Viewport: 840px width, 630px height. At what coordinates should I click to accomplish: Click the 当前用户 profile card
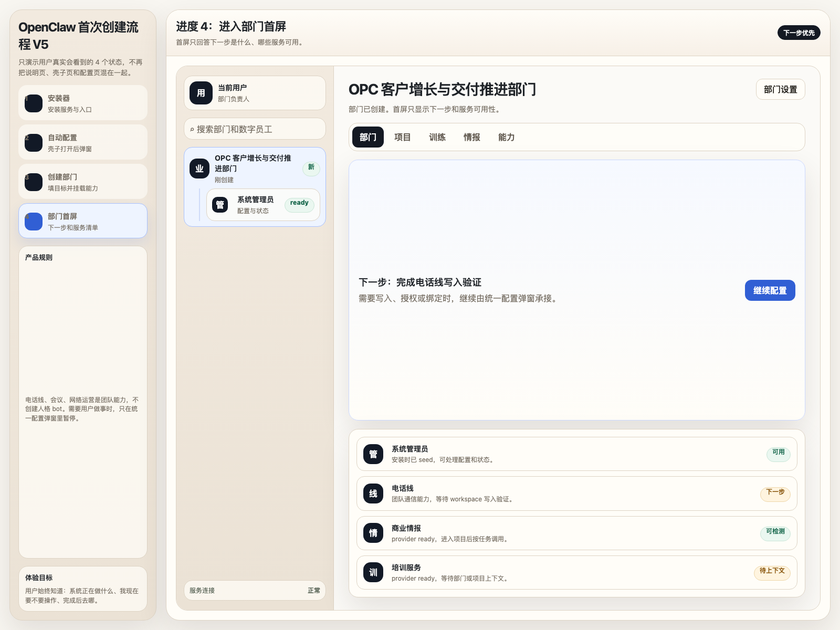click(x=255, y=93)
